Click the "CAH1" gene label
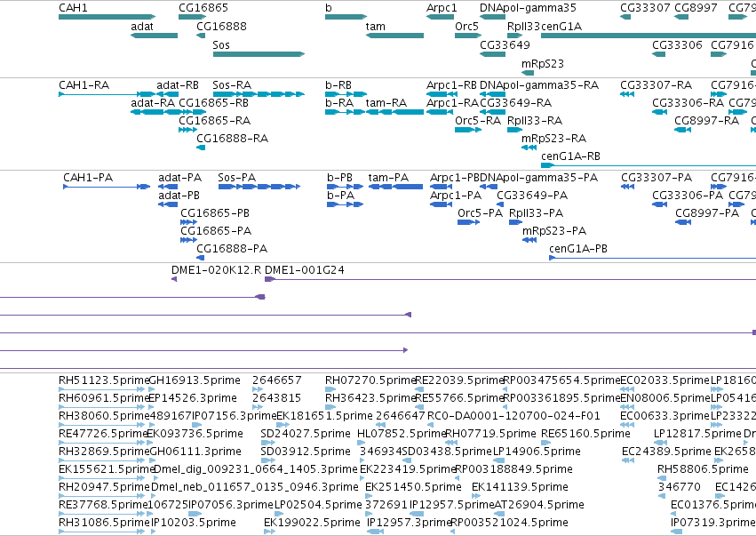Image resolution: width=756 pixels, height=536 pixels. coord(73,8)
